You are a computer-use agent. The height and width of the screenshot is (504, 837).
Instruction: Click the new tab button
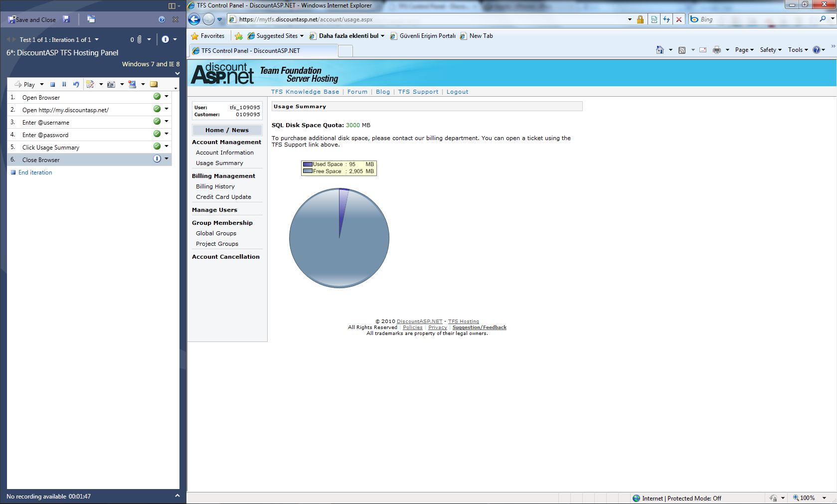(345, 51)
